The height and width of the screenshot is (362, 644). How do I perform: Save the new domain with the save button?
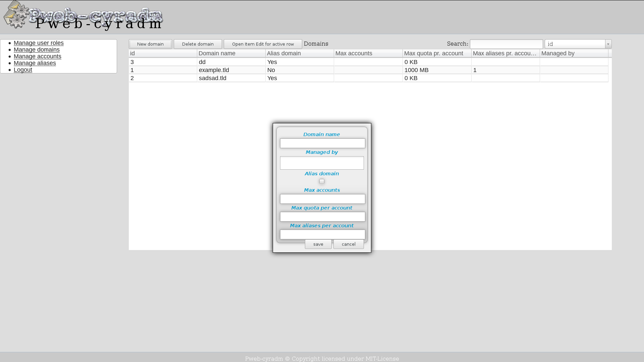(x=318, y=244)
